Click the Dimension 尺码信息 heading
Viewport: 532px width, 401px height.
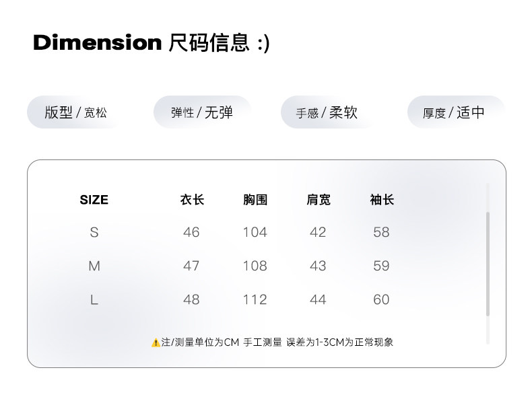tap(151, 43)
